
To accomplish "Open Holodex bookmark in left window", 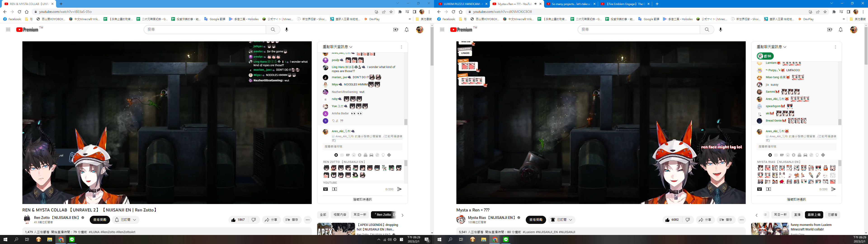I will 244,19.
